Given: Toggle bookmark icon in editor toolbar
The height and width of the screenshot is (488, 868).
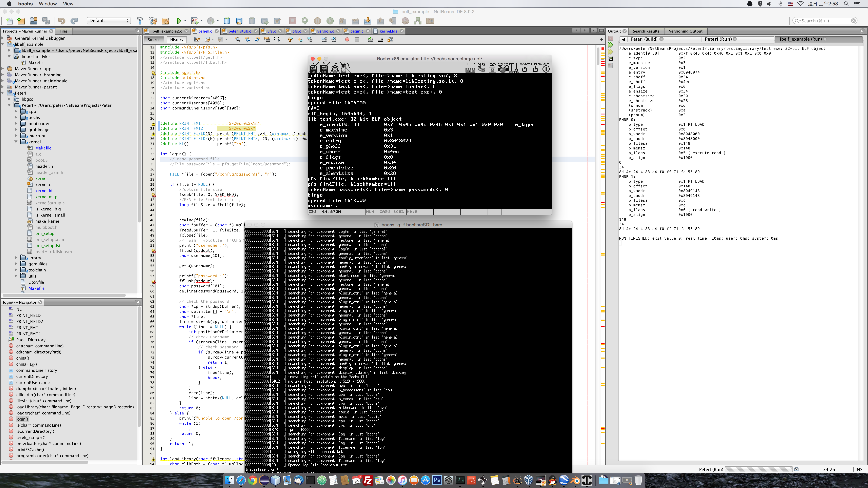Looking at the screenshot, I should [310, 39].
